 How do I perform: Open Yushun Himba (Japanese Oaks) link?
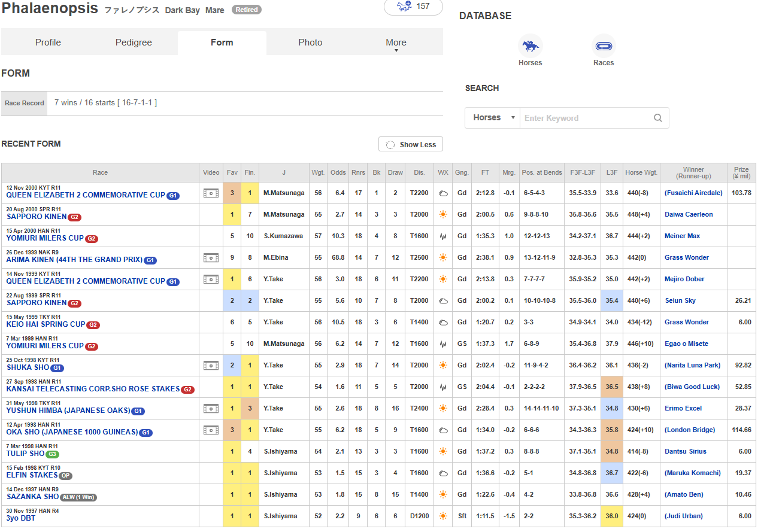68,411
